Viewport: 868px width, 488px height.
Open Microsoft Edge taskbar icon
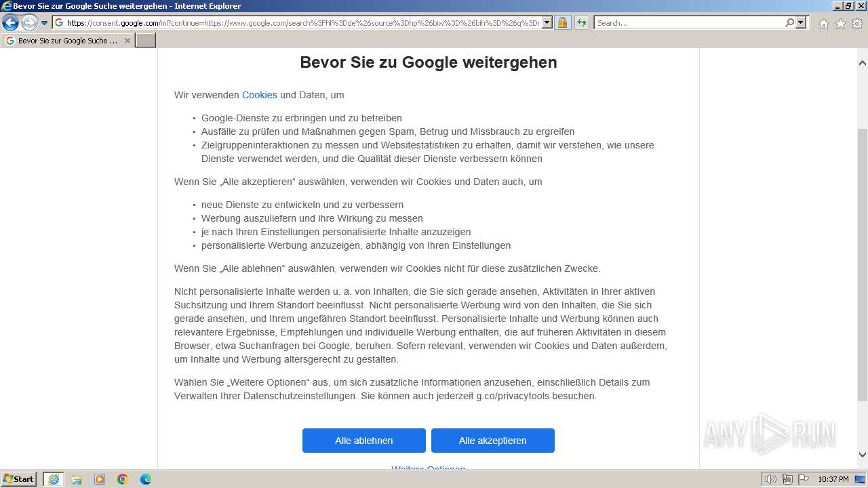point(146,479)
